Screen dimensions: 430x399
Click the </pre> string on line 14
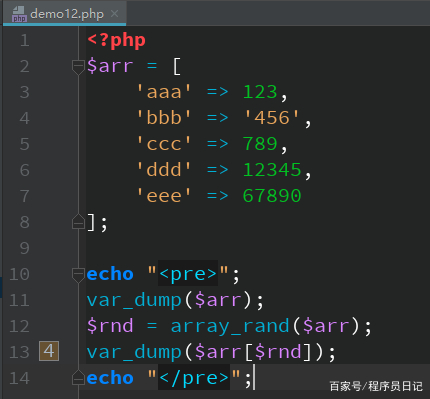(194, 378)
